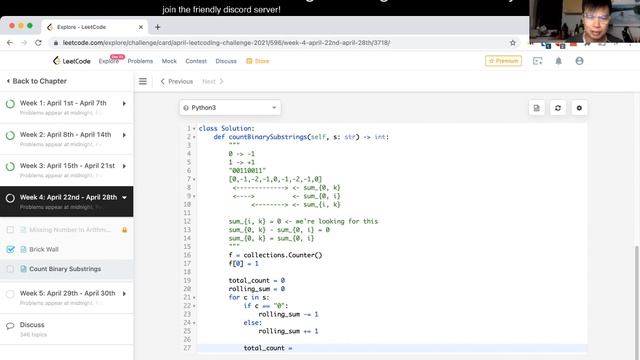Click the webcam video thumbnail

[584, 21]
